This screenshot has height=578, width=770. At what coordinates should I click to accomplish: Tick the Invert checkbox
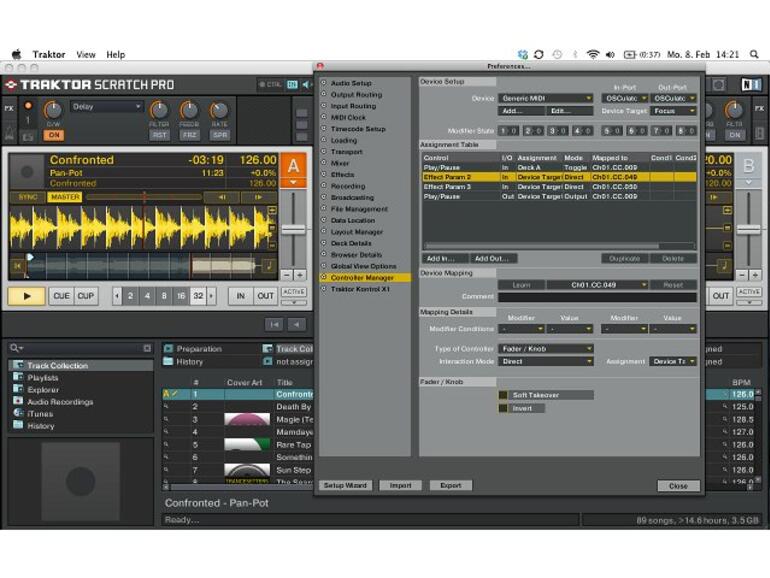pos(504,408)
